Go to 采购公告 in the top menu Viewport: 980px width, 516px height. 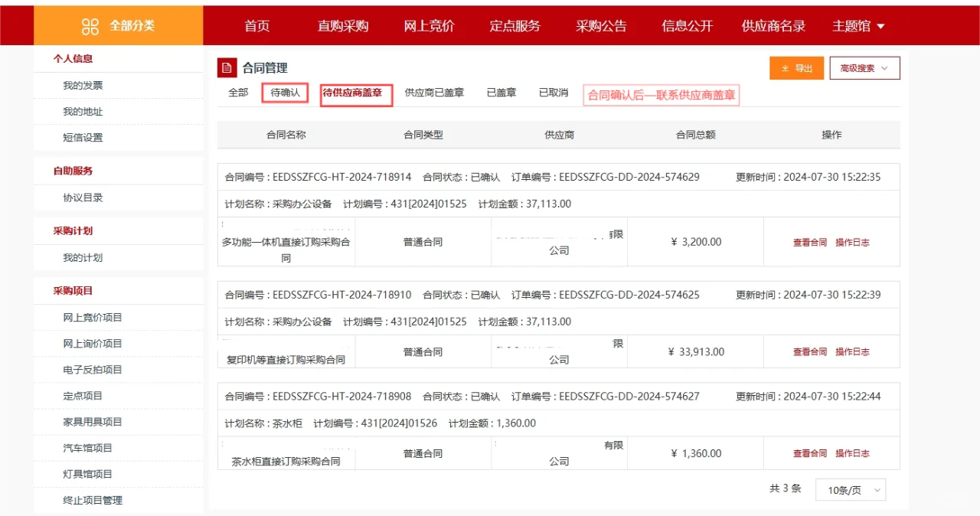tap(601, 25)
